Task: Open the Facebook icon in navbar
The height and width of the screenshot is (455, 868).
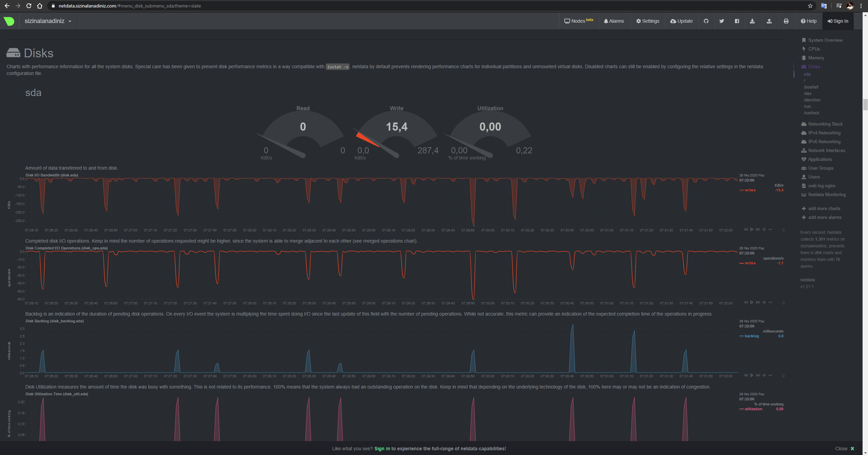Action: pos(737,21)
